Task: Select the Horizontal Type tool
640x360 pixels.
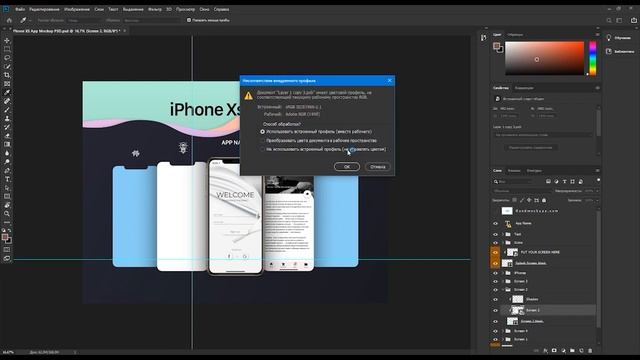Action: tap(7, 179)
